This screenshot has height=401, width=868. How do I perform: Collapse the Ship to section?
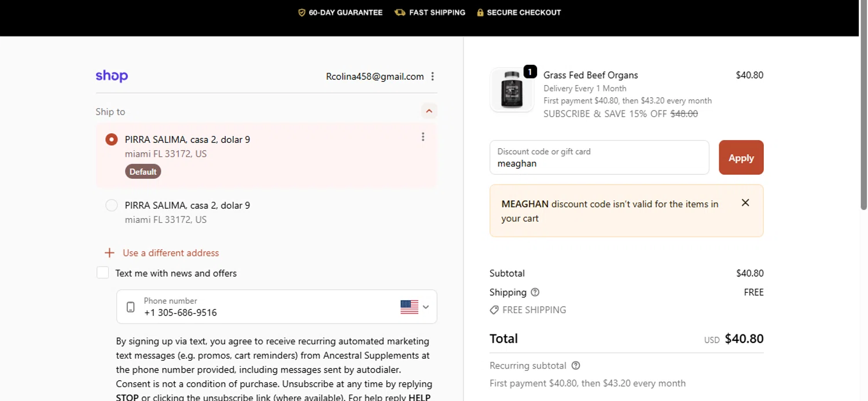pyautogui.click(x=429, y=111)
